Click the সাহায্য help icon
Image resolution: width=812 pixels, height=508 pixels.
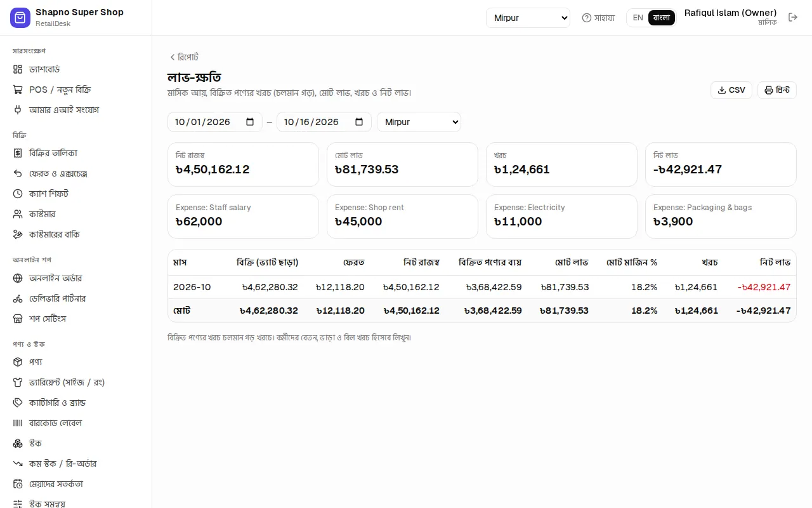587,18
